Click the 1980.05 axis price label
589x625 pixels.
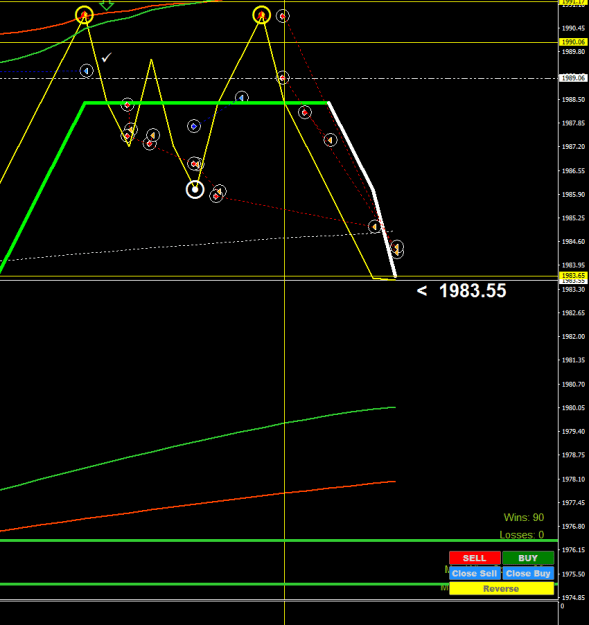pyautogui.click(x=573, y=407)
